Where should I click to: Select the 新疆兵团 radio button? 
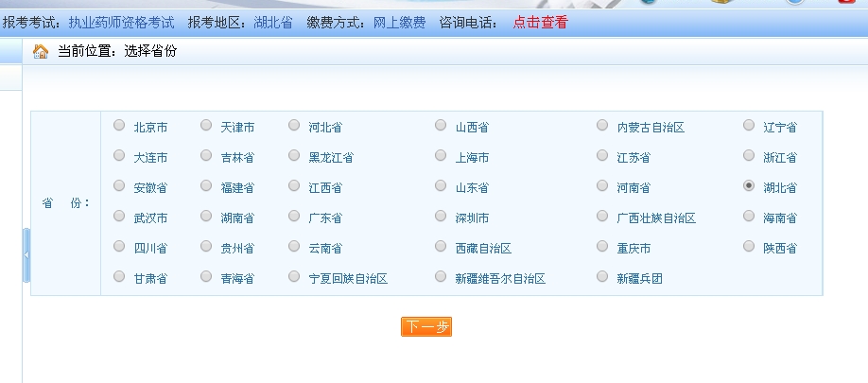(602, 276)
